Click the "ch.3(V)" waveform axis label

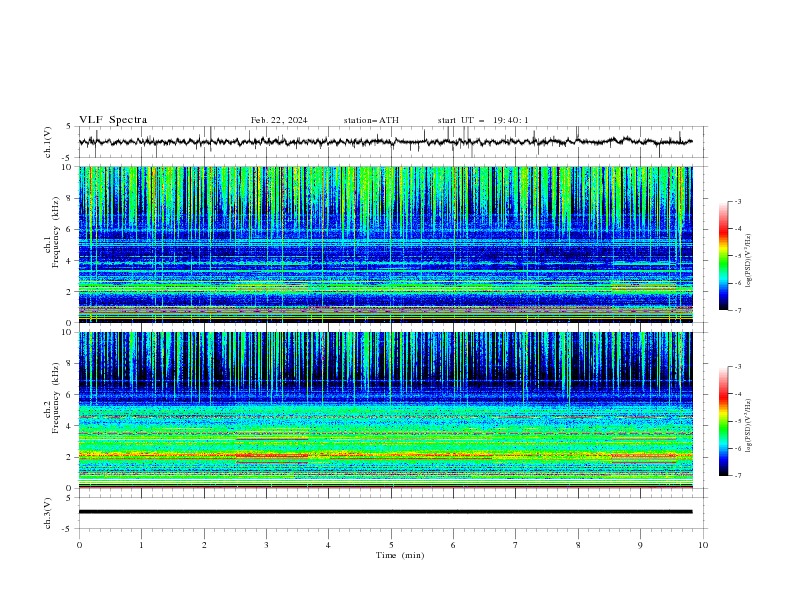(48, 513)
